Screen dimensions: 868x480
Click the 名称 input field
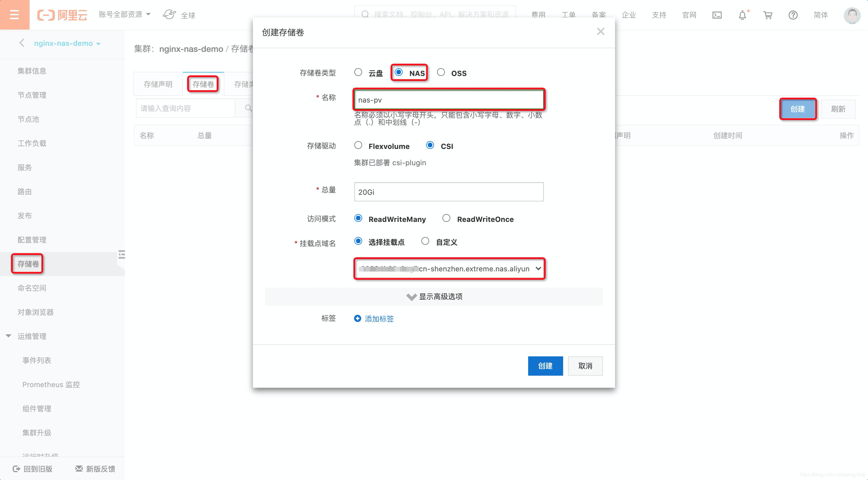[448, 99]
